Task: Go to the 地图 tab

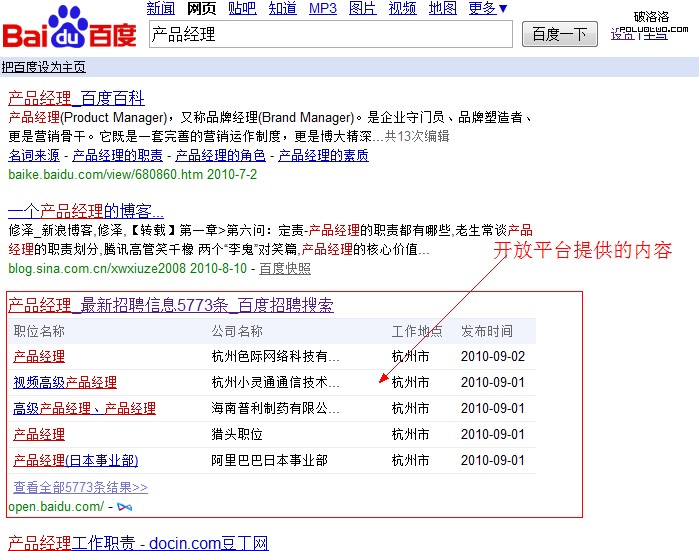Action: 443,8
